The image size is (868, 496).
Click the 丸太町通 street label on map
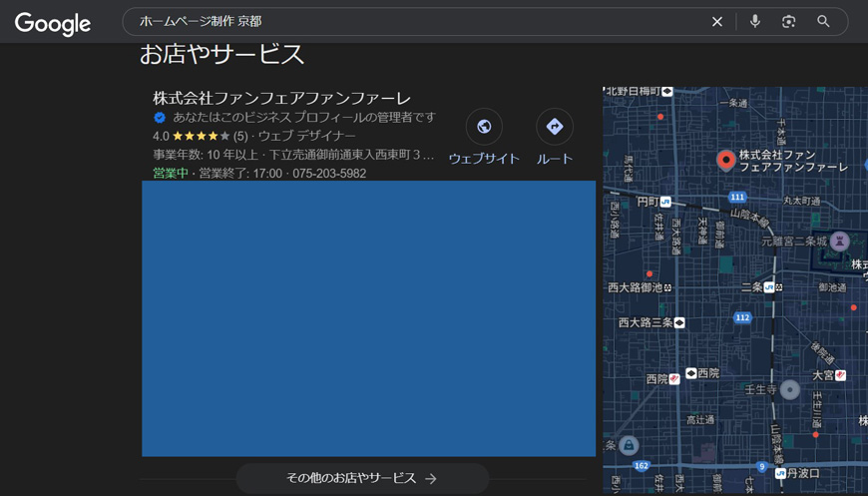tap(801, 201)
